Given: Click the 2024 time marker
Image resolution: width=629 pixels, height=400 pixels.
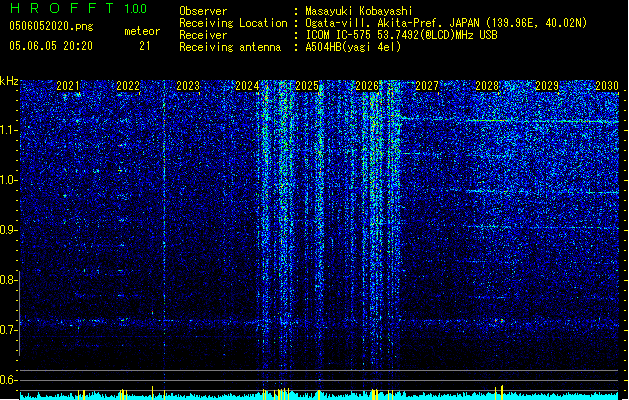Looking at the screenshot, I should (x=247, y=86).
